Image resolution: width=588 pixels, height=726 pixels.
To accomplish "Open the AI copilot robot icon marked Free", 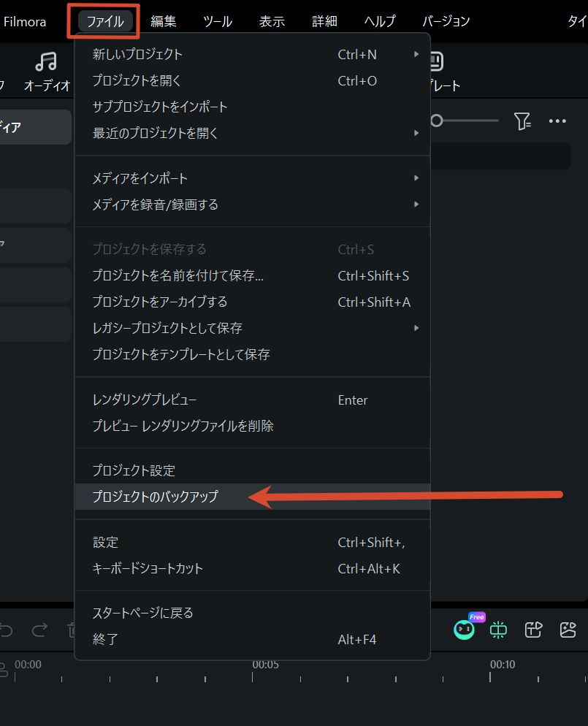I will (465, 630).
